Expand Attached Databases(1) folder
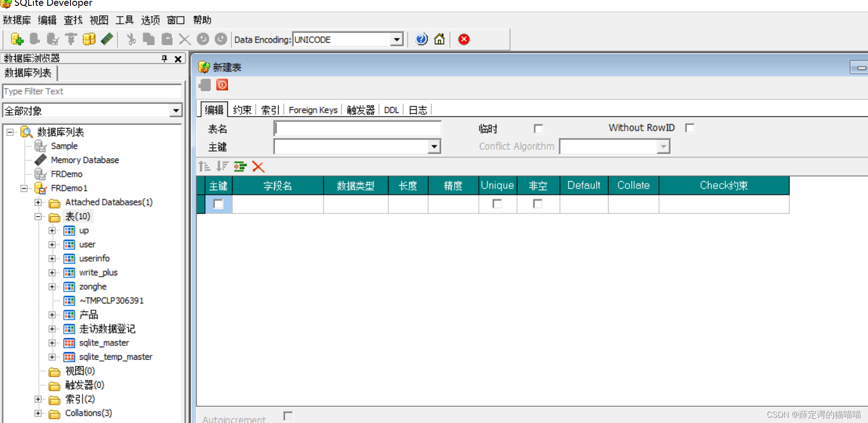This screenshot has height=423, width=868. coord(38,202)
